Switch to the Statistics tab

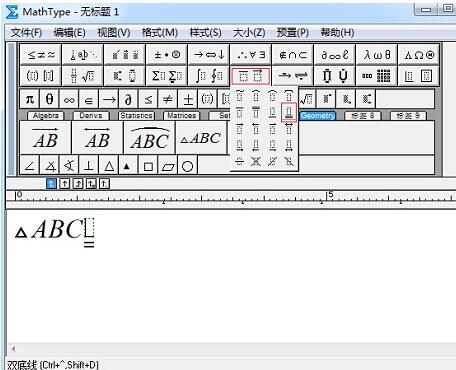[x=136, y=116]
